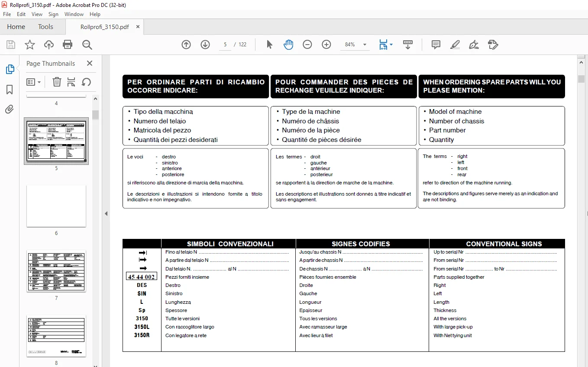Select the arrow selection tool
Viewport: 588px width, 367px height.
click(269, 45)
